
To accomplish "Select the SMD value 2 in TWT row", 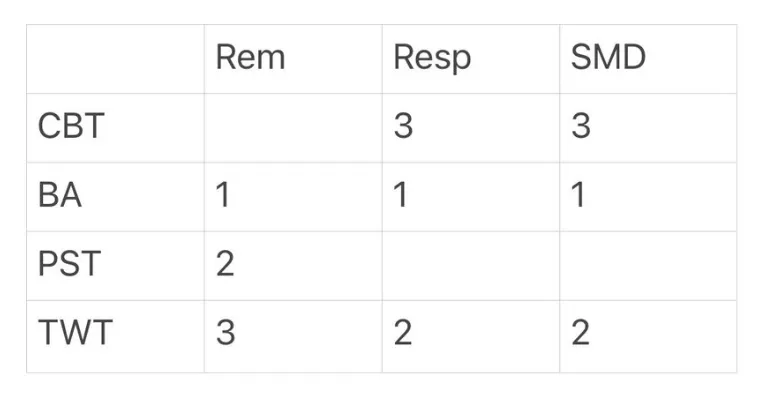I will coord(647,334).
